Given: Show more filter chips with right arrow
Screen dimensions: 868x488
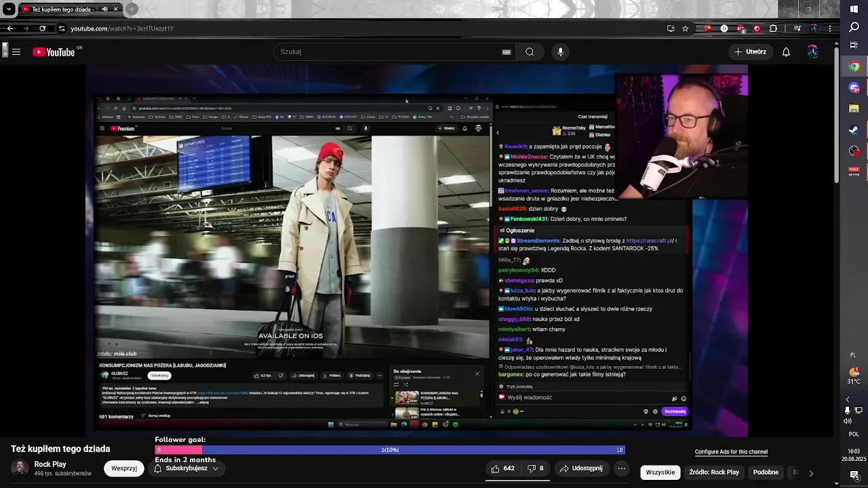Looking at the screenshot, I should (811, 473).
